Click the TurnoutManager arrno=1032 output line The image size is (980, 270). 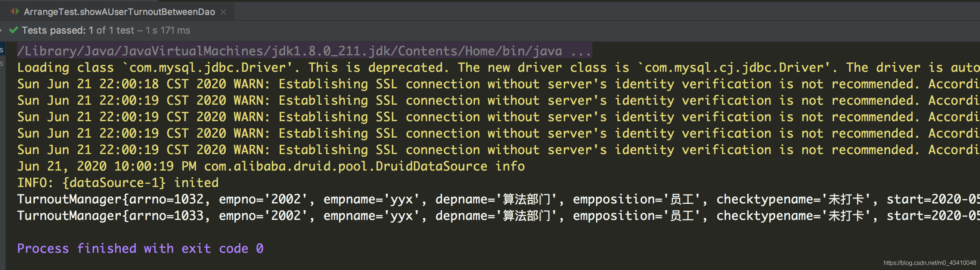(498, 199)
